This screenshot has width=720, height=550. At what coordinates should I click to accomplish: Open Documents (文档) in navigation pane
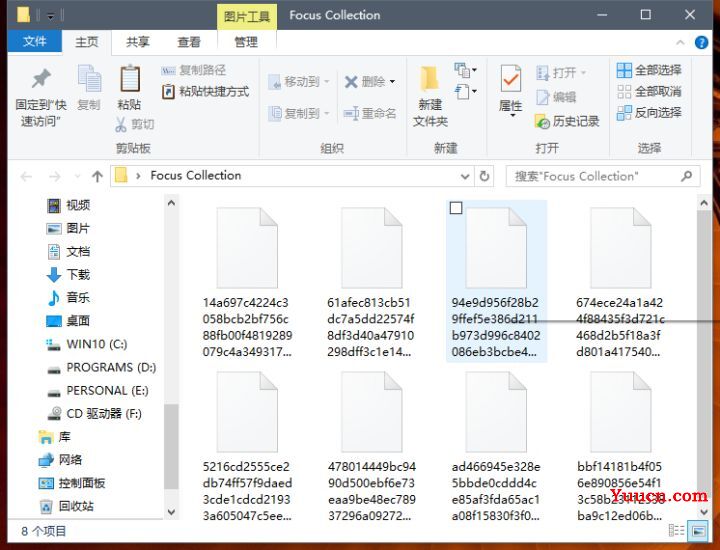coord(69,252)
